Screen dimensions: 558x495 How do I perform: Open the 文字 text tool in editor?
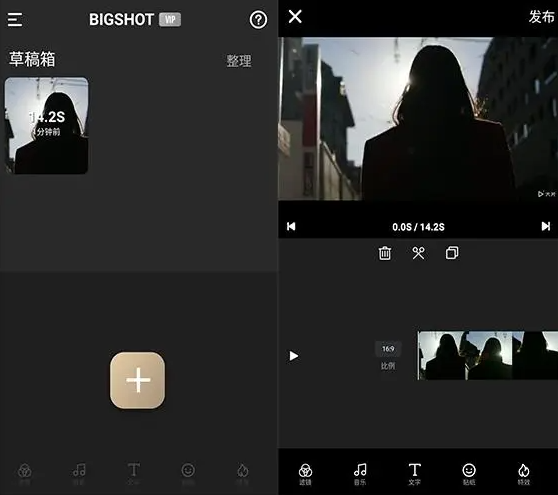[415, 474]
